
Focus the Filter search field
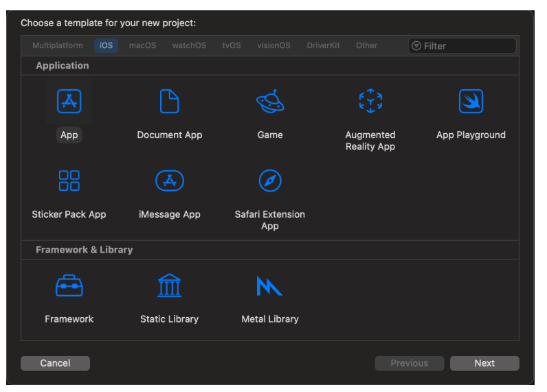click(467, 46)
